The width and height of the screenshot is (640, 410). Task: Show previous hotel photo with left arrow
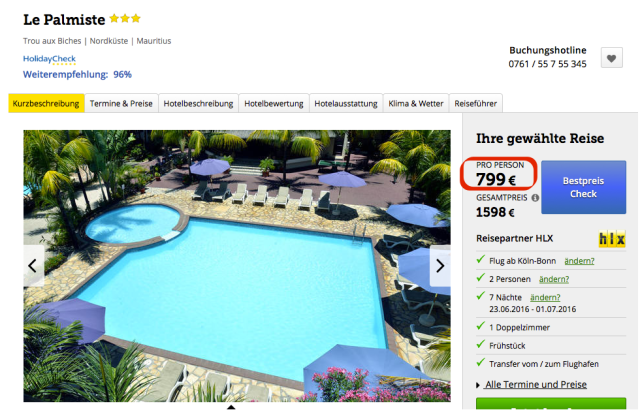(x=33, y=266)
